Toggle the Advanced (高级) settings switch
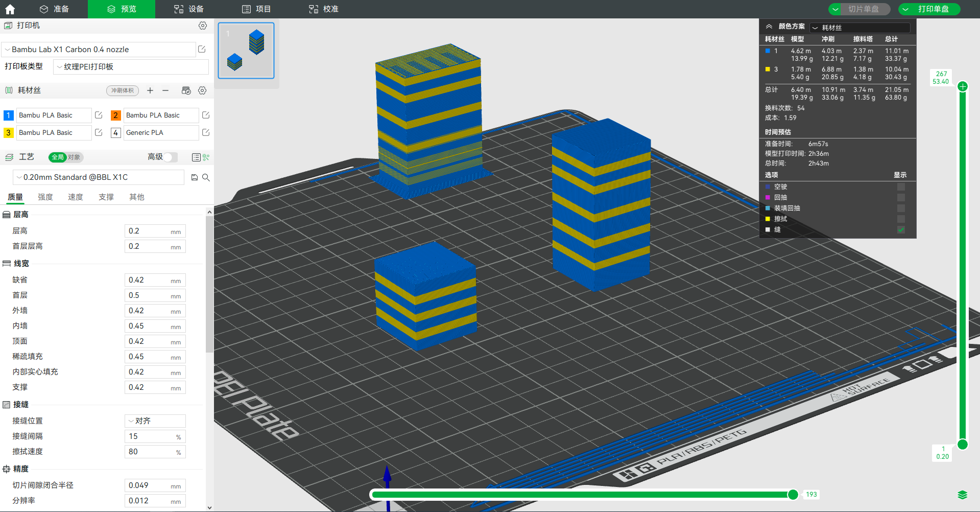This screenshot has width=980, height=512. [171, 157]
